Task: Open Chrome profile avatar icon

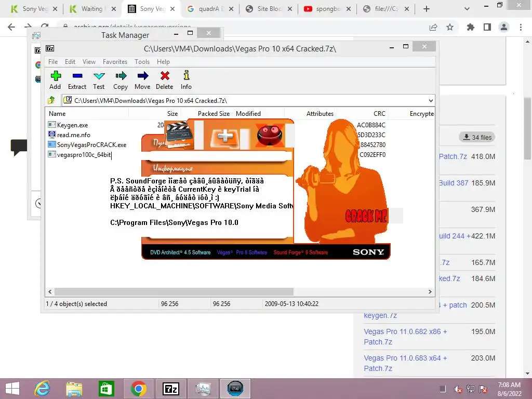Action: pos(504,27)
